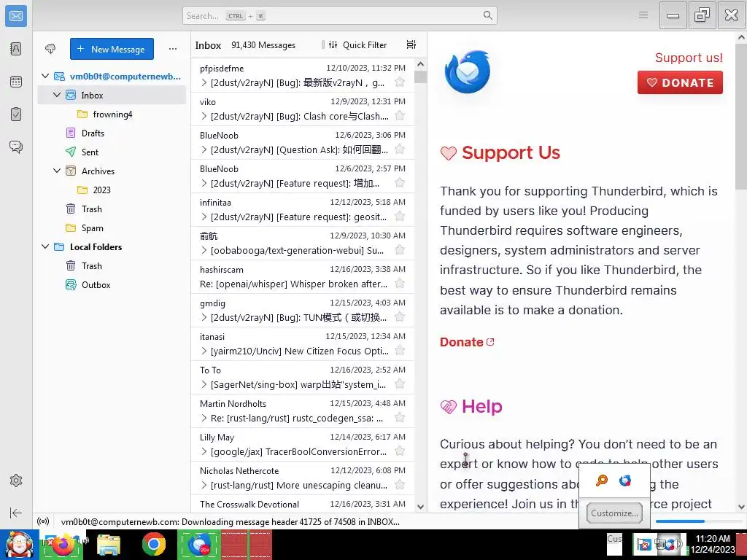Open message list display options icon
Viewport: 747px width, 560px height.
tap(411, 44)
